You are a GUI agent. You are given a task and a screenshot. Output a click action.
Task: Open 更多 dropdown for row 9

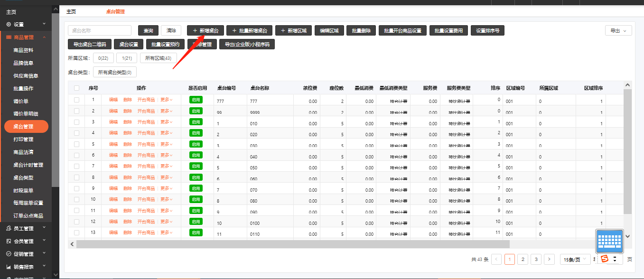167,188
